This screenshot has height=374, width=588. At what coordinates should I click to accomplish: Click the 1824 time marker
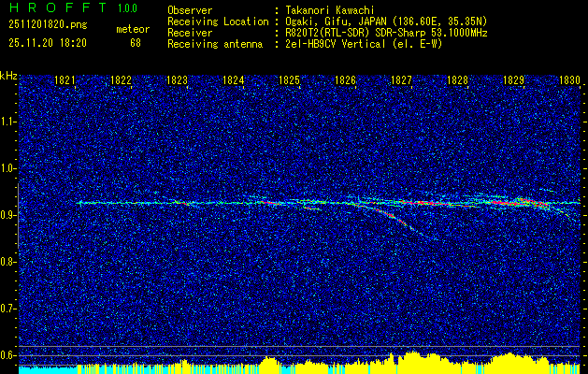tap(233, 79)
